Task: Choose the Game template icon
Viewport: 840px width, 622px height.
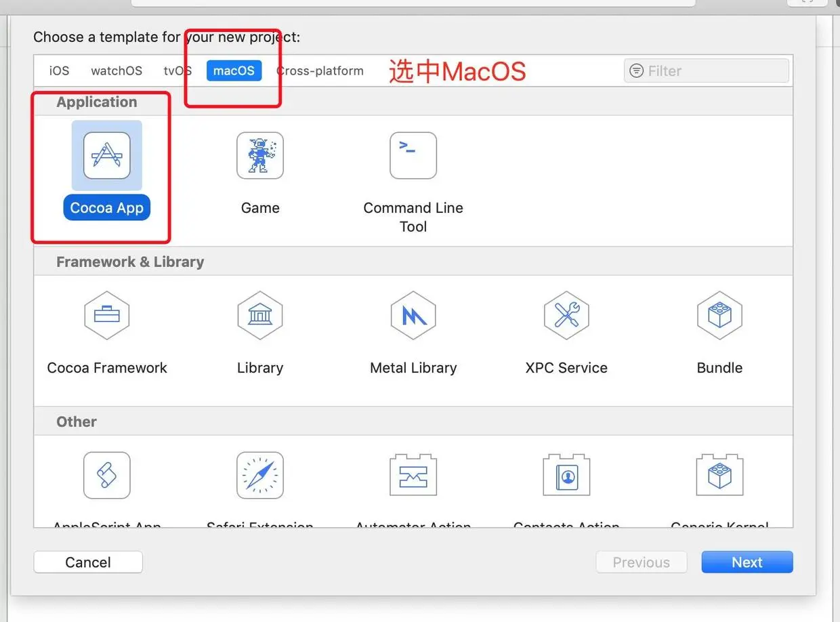Action: point(260,156)
